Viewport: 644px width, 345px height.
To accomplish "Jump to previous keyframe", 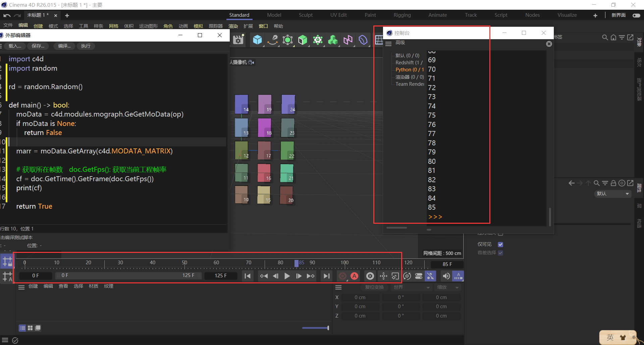I will tap(264, 276).
